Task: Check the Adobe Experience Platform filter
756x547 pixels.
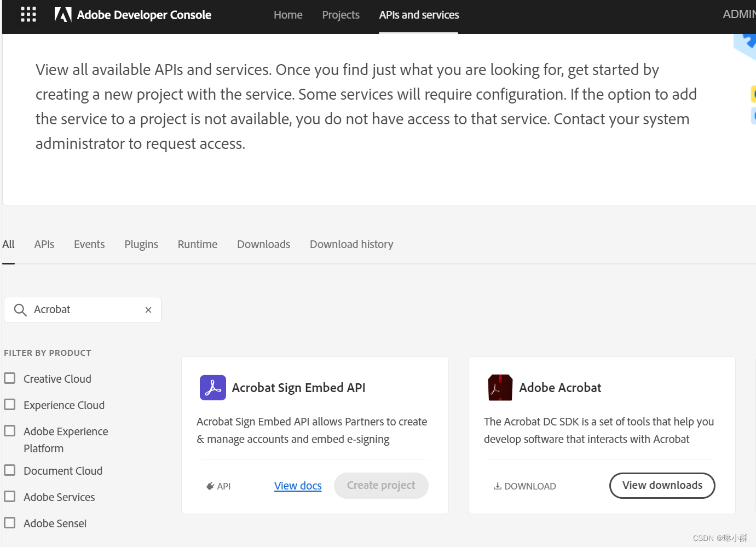Action: pos(9,430)
